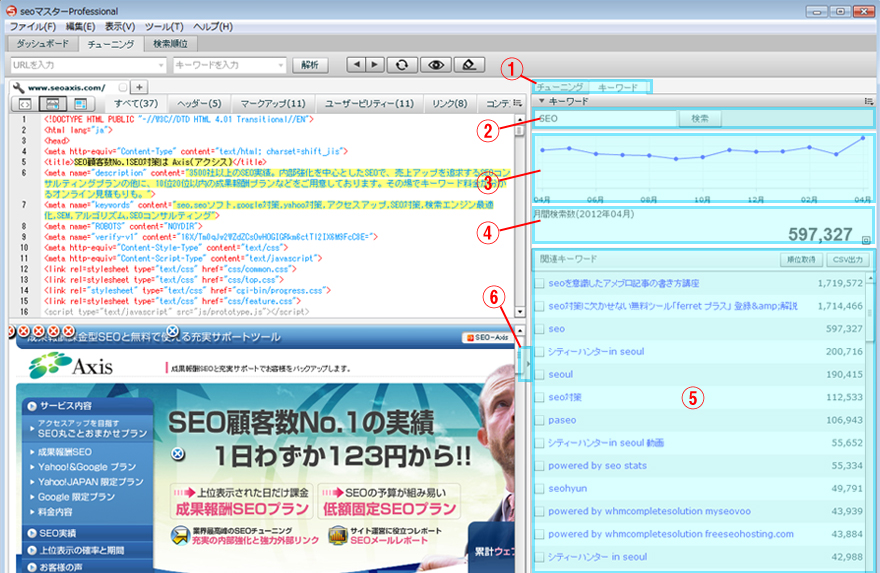Check the 'シティーハンターin seoul' keyword row
This screenshot has width=880, height=573.
click(539, 352)
